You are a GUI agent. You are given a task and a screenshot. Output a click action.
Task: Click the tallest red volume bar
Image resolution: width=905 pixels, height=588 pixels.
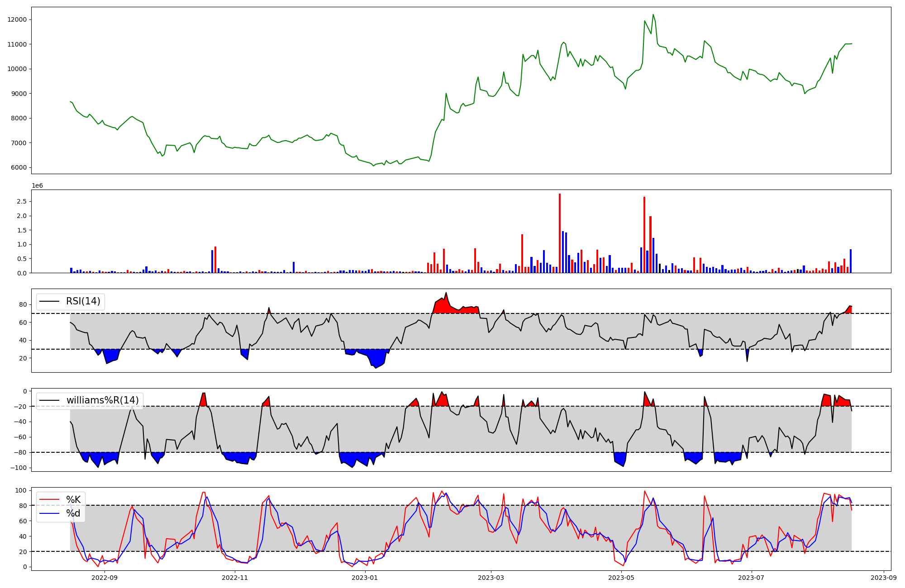(560, 233)
